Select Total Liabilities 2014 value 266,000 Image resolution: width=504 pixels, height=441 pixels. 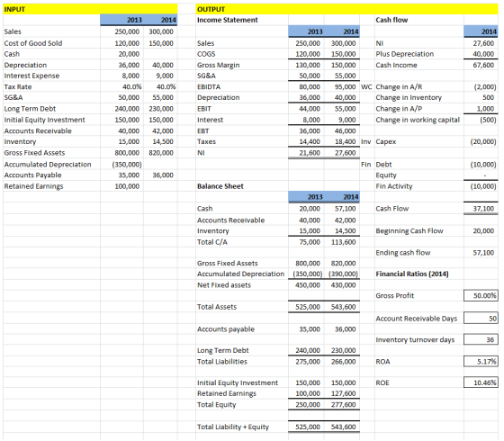343,362
